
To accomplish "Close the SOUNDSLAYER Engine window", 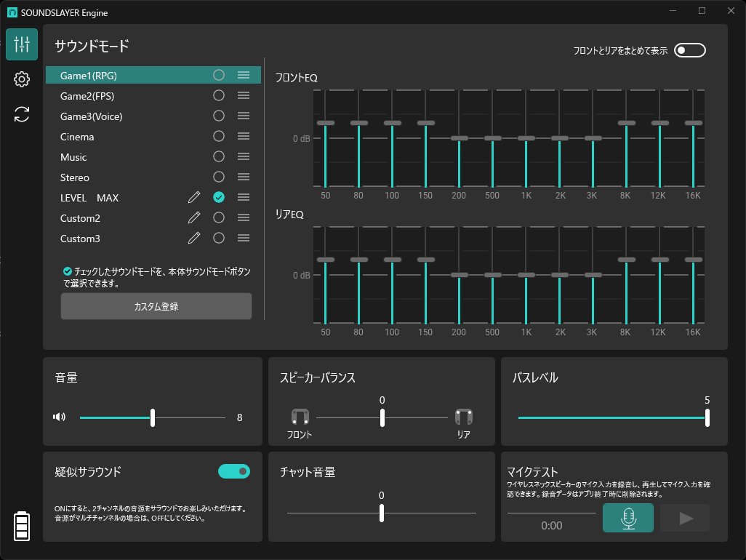I will 731,10.
